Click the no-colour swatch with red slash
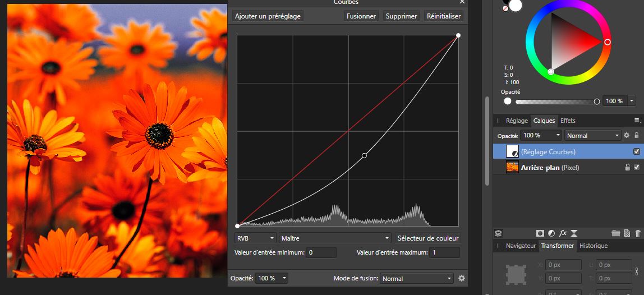 505,8
